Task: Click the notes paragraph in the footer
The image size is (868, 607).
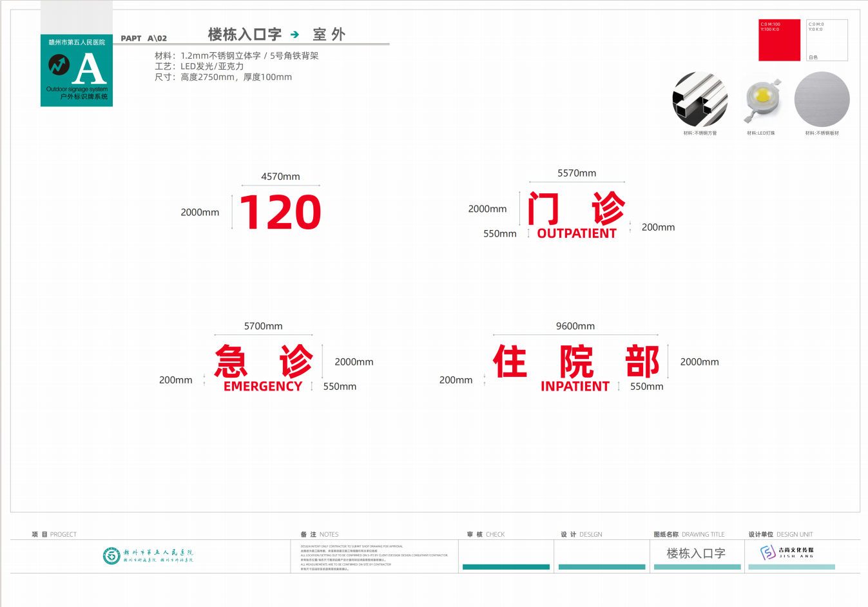Action: click(374, 557)
